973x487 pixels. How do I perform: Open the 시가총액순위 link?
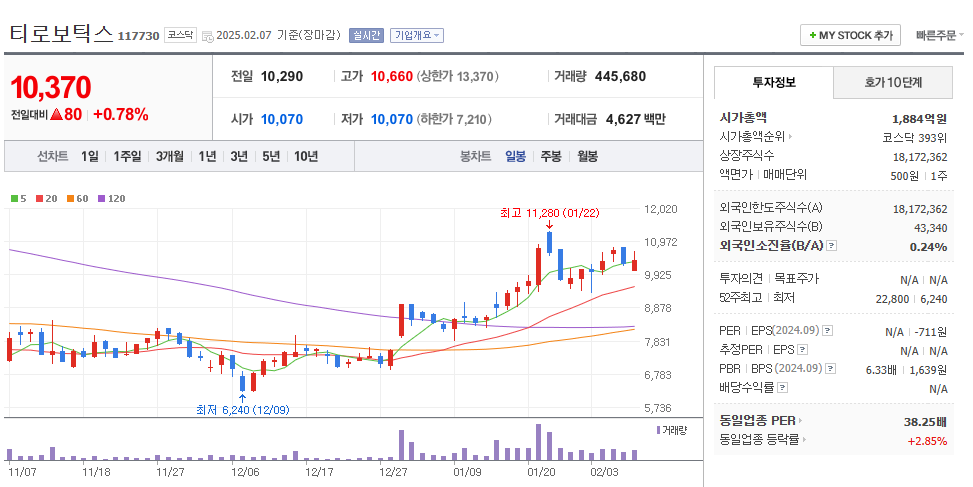click(755, 136)
